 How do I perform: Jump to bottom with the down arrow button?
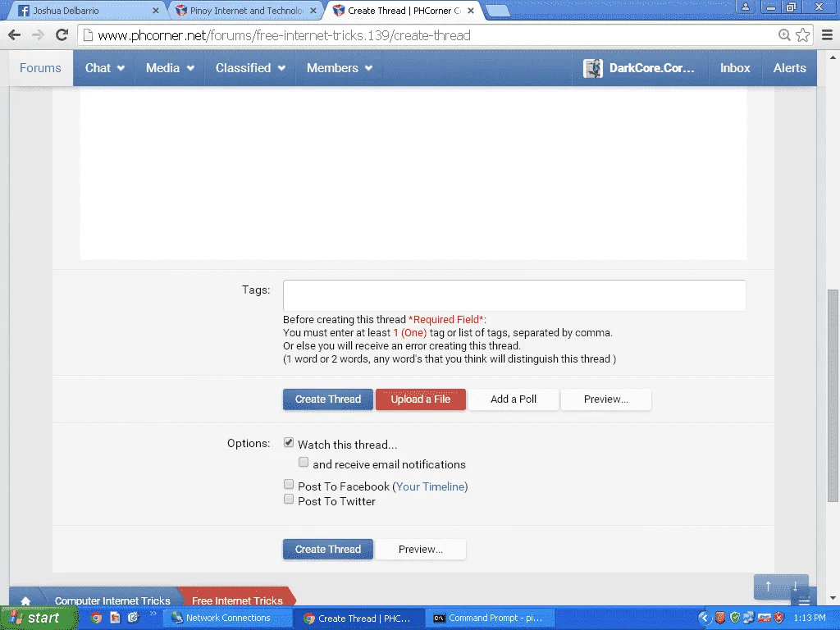tap(795, 587)
